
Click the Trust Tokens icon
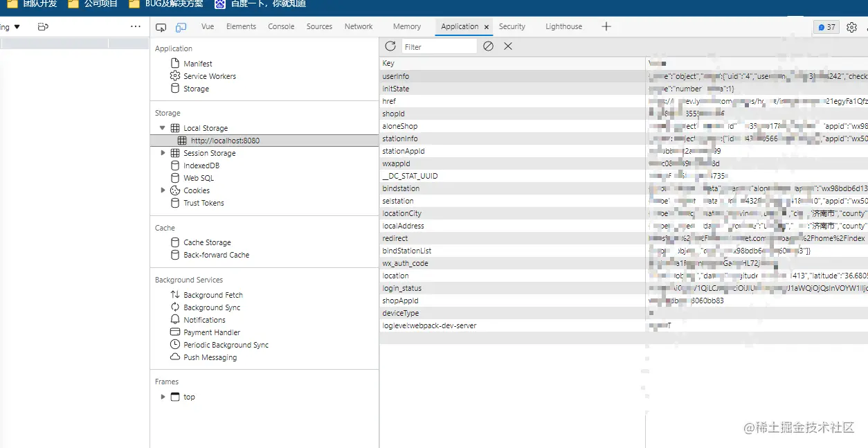pos(175,202)
